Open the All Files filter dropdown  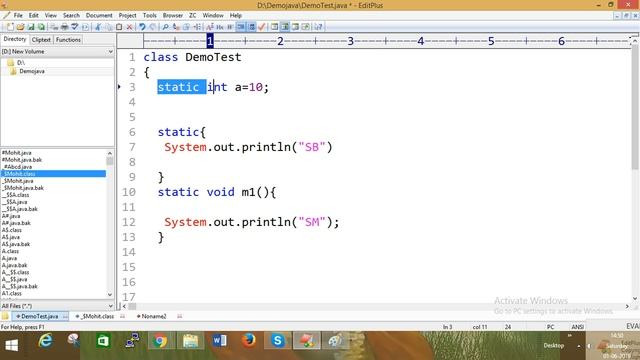(x=110, y=306)
